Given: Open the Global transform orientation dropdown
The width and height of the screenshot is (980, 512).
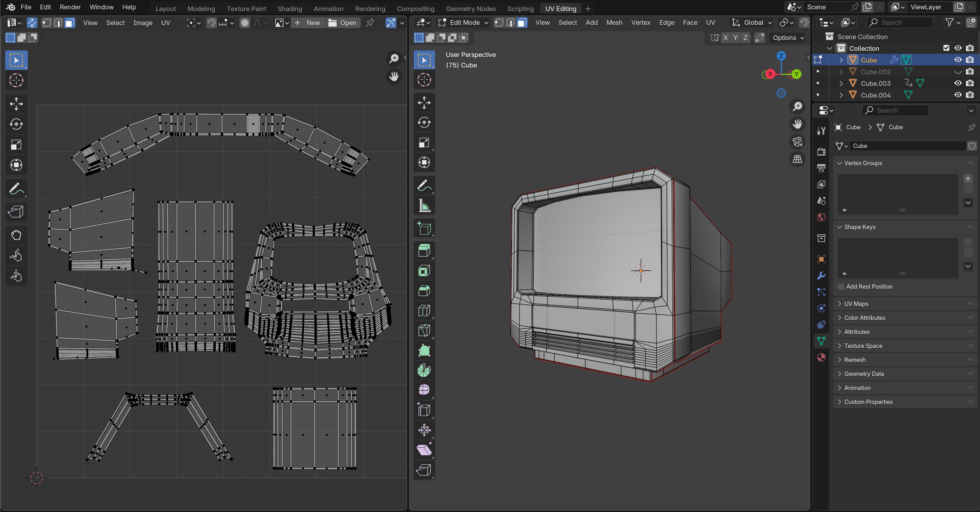Looking at the screenshot, I should (752, 22).
